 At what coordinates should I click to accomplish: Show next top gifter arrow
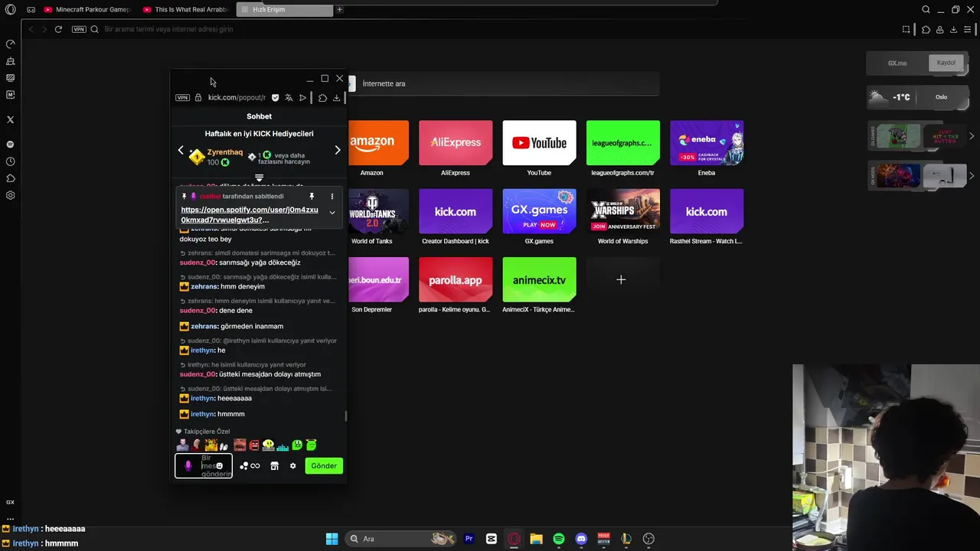coord(338,150)
